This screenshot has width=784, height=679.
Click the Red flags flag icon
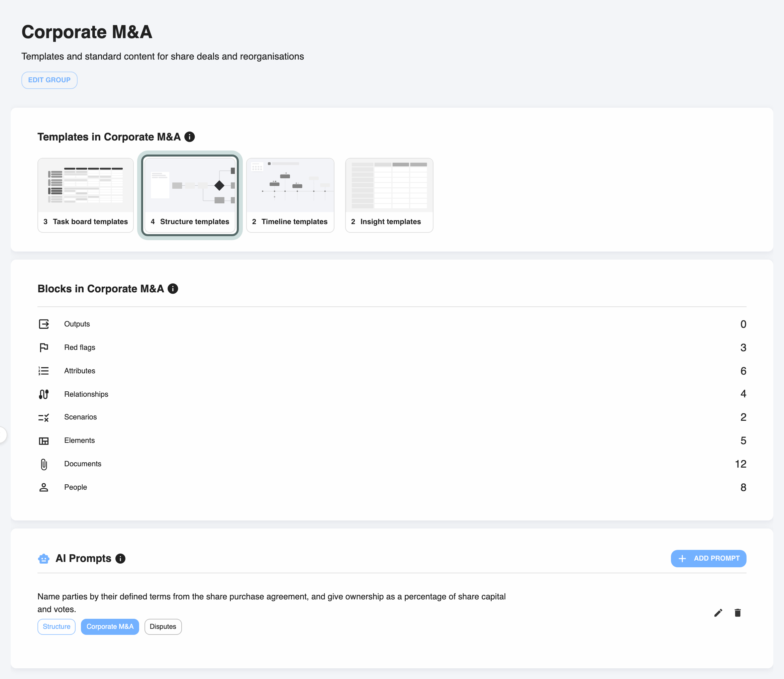pyautogui.click(x=44, y=348)
